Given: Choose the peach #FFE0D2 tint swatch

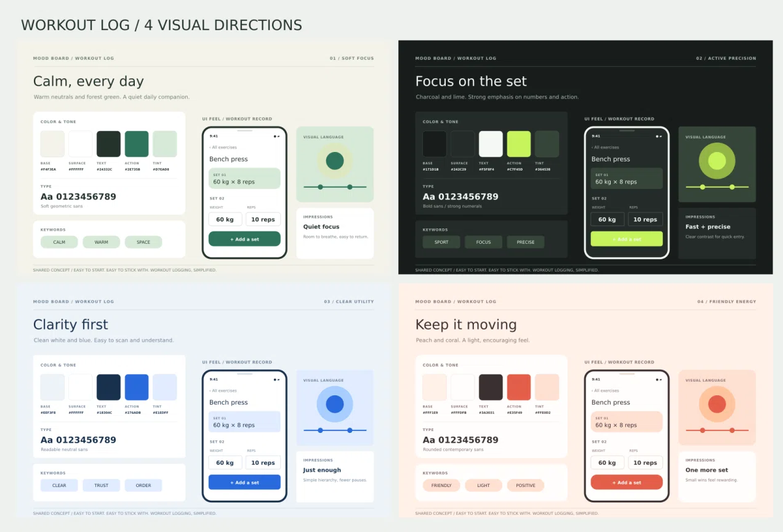Looking at the screenshot, I should coord(547,387).
